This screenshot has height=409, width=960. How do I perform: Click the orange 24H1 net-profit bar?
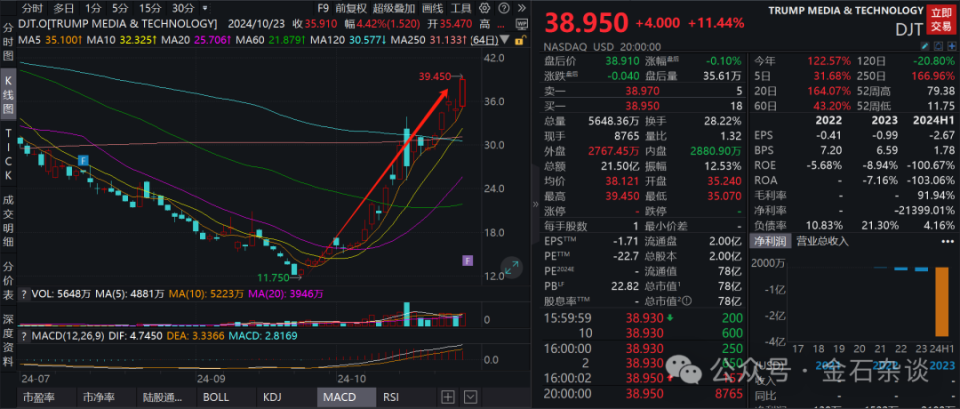(943, 301)
